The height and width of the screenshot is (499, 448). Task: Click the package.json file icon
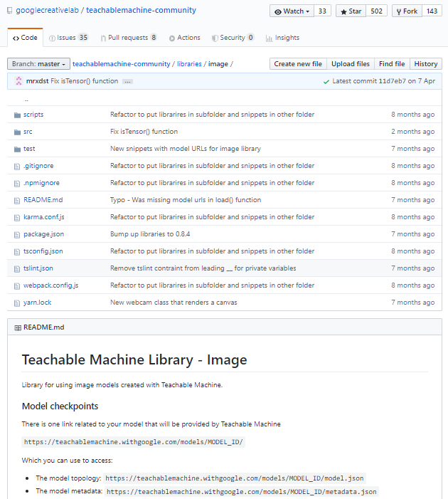click(17, 235)
